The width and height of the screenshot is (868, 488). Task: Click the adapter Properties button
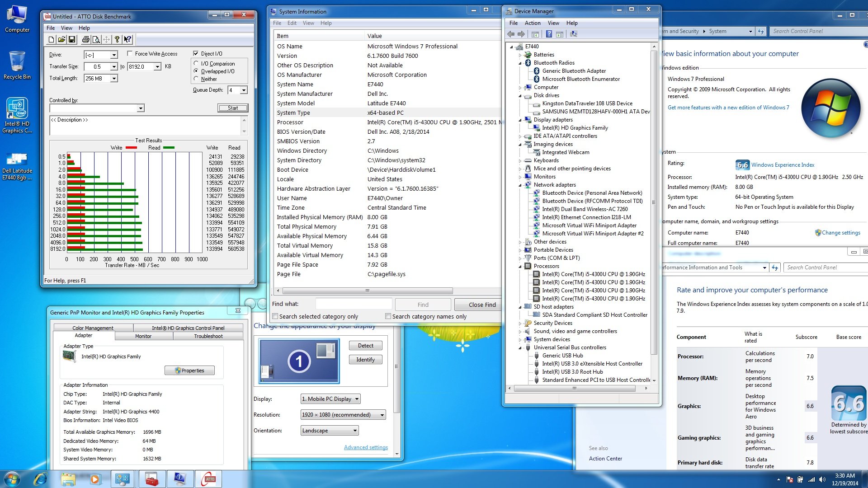[189, 371]
